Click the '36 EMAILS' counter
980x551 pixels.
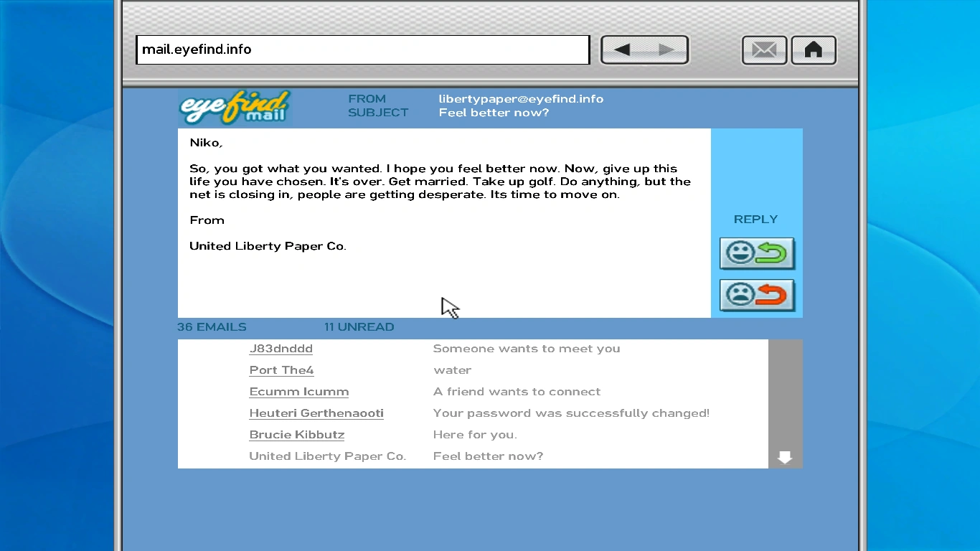point(212,327)
